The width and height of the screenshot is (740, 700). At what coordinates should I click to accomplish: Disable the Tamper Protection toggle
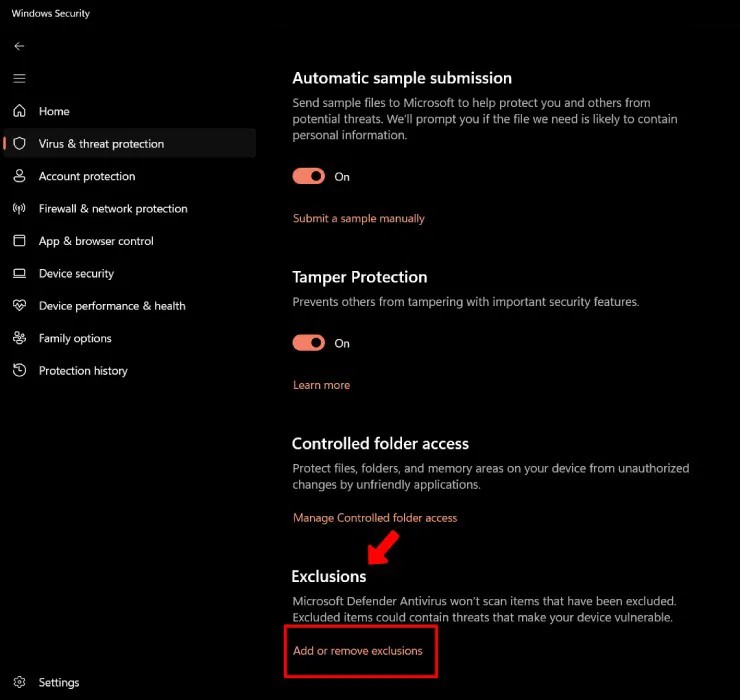309,343
